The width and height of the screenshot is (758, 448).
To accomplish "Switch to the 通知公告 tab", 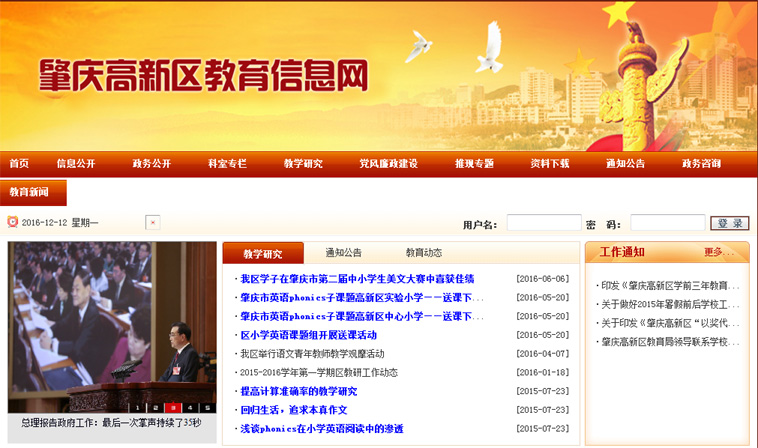I will click(343, 253).
